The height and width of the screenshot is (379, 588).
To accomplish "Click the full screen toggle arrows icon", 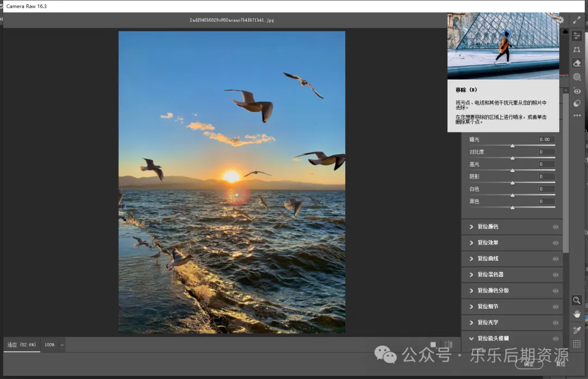I will click(577, 20).
